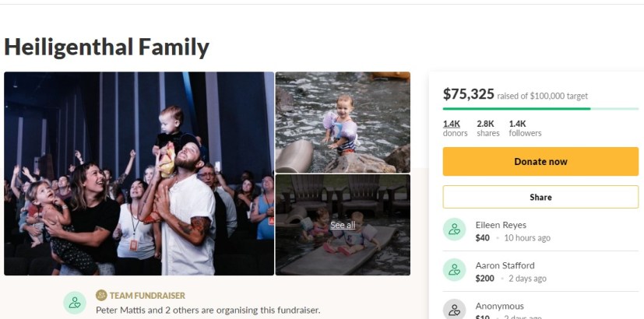Image resolution: width=644 pixels, height=319 pixels.
Task: Click the Heiligenthal Family heading
Action: point(107,47)
